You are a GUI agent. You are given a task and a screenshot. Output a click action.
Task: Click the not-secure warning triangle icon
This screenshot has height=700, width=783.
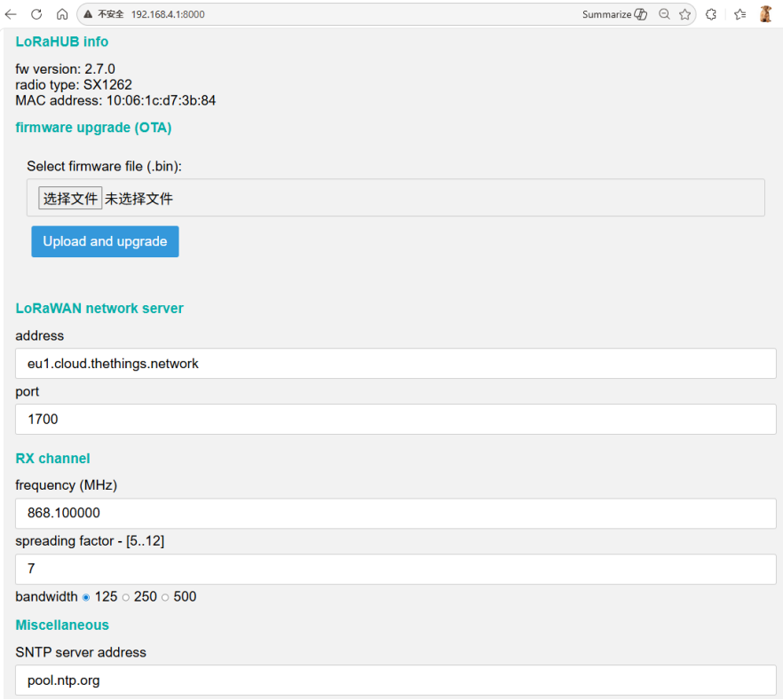89,14
